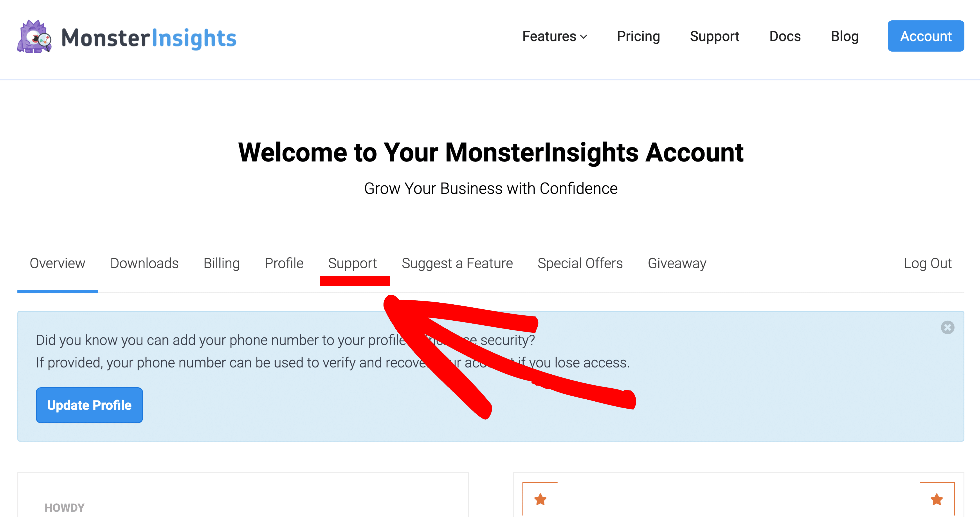The height and width of the screenshot is (517, 980).
Task: Dismiss the phone number notice
Action: point(947,327)
